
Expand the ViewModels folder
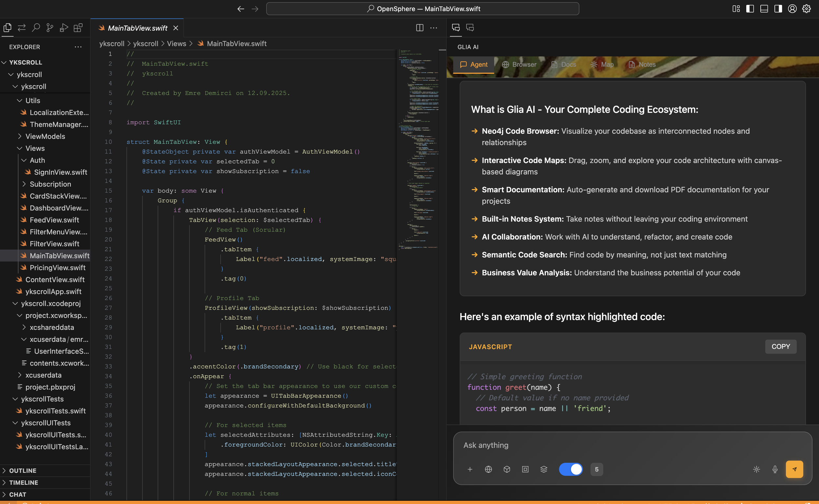tap(45, 136)
